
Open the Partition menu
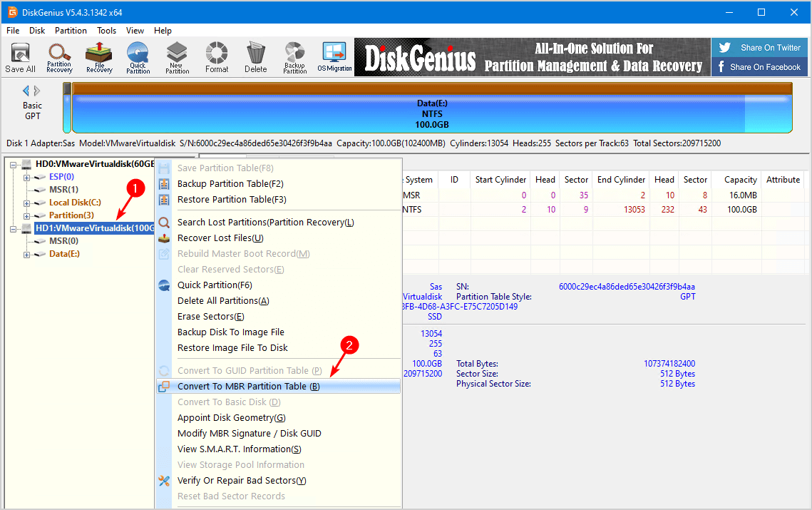[71, 31]
